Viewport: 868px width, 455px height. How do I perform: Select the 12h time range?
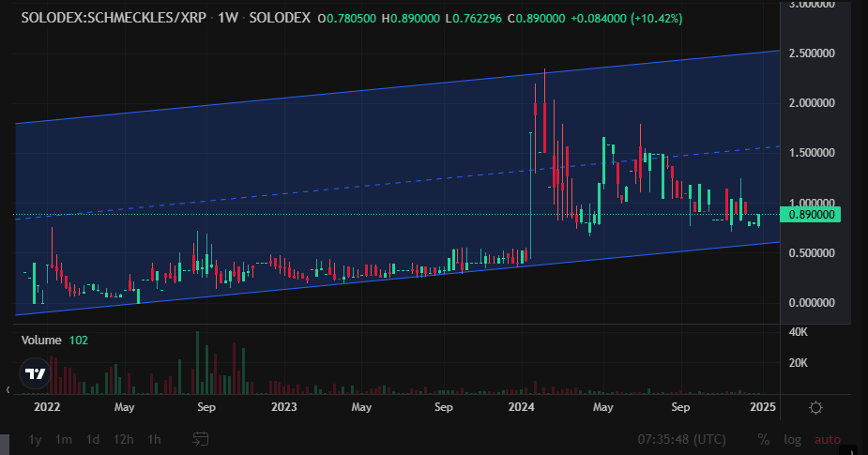coord(123,439)
